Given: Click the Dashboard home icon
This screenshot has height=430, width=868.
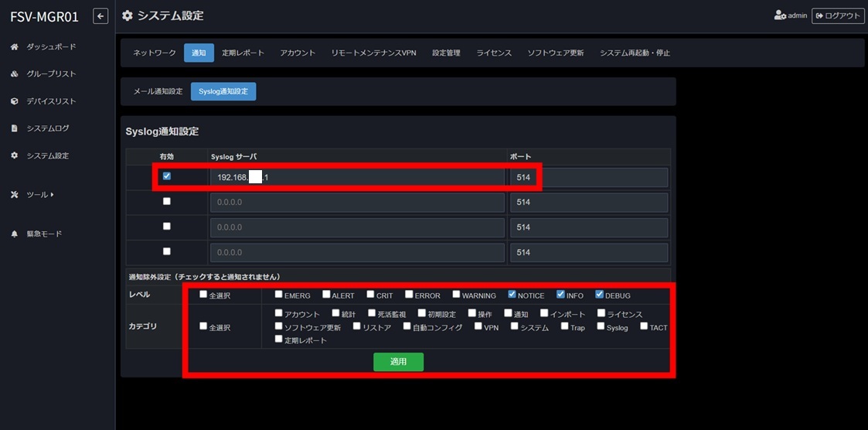Looking at the screenshot, I should [x=15, y=47].
